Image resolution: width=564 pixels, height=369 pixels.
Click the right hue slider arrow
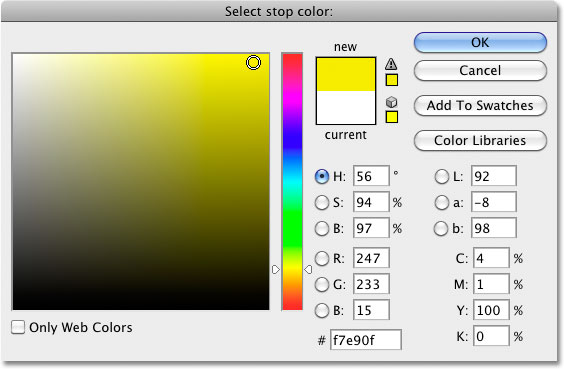[x=308, y=269]
